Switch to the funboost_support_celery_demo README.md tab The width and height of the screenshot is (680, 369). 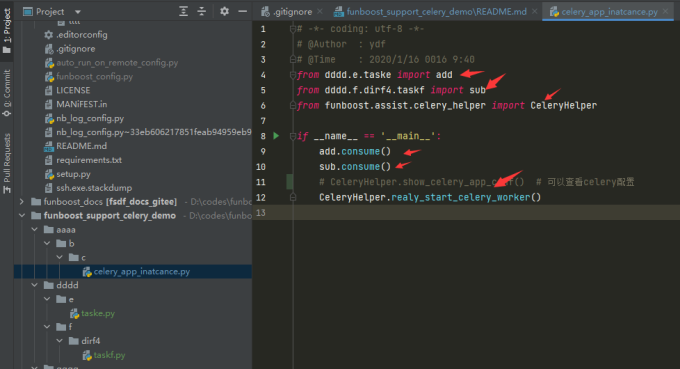pos(435,12)
